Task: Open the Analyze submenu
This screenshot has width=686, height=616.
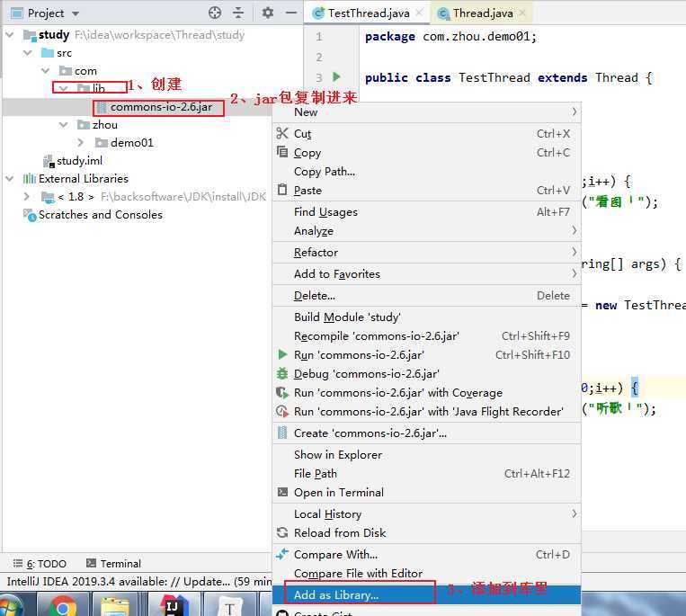Action: pos(426,230)
